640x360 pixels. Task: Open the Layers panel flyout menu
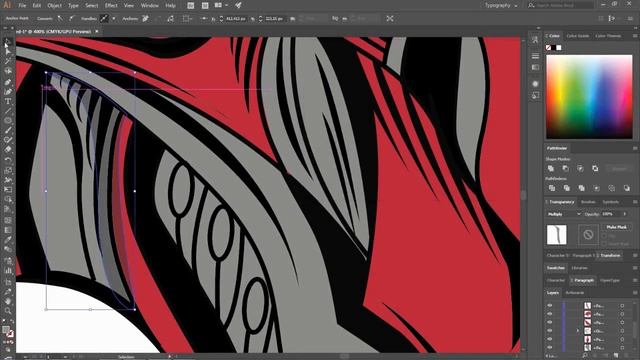tap(635, 293)
